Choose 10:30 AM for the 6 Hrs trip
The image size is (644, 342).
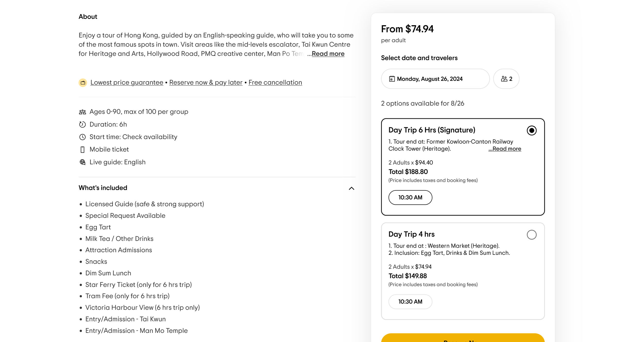[x=410, y=198]
